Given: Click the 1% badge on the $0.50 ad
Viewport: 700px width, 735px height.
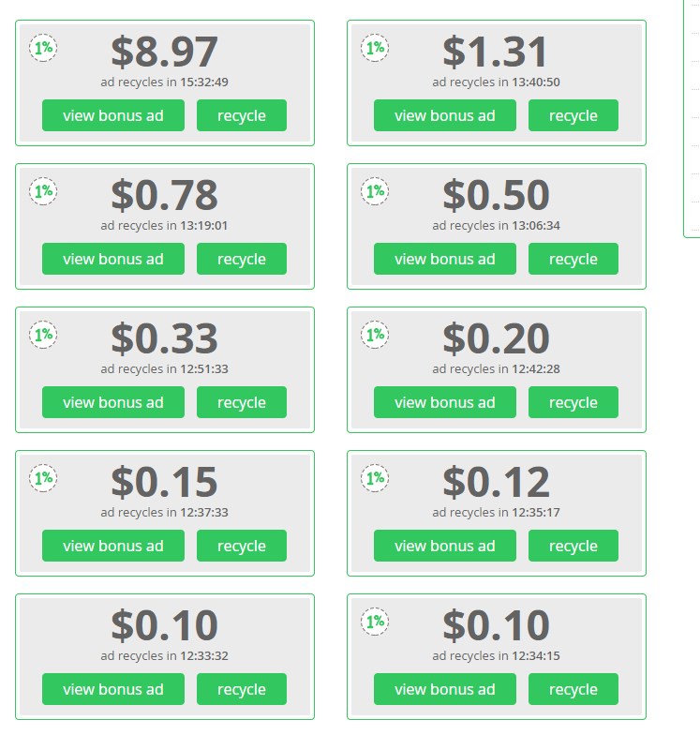Looking at the screenshot, I should tap(375, 191).
